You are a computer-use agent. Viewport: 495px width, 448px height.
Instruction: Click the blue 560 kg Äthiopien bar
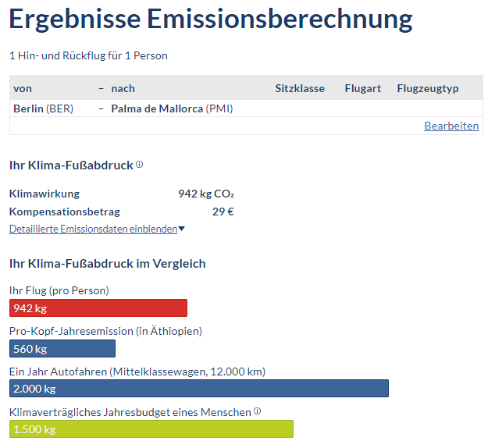pyautogui.click(x=62, y=348)
